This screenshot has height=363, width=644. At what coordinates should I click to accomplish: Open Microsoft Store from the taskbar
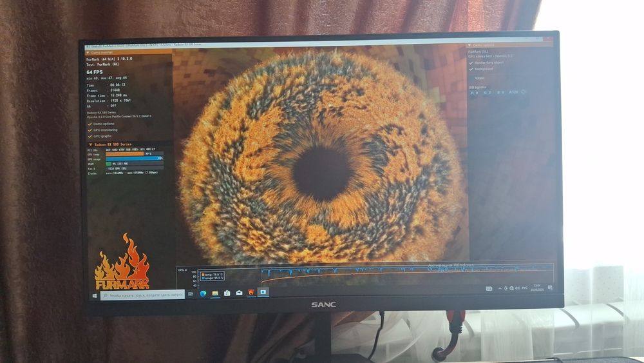(x=227, y=293)
